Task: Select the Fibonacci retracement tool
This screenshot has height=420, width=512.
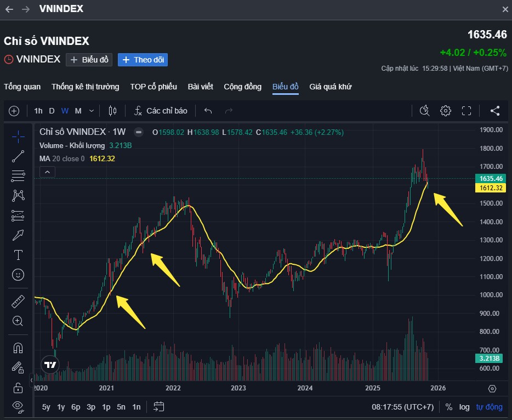Action: tap(18, 176)
